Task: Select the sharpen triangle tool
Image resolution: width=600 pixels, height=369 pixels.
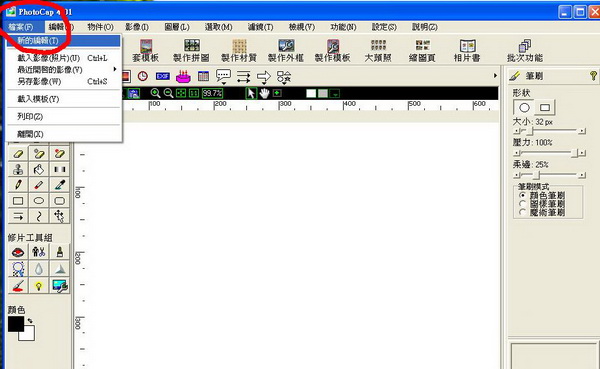Action: click(60, 269)
